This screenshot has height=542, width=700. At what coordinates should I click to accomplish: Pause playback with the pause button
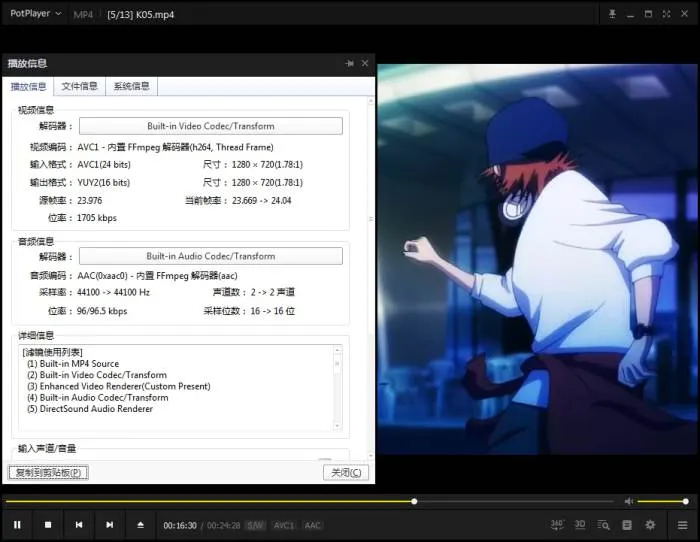tap(17, 525)
